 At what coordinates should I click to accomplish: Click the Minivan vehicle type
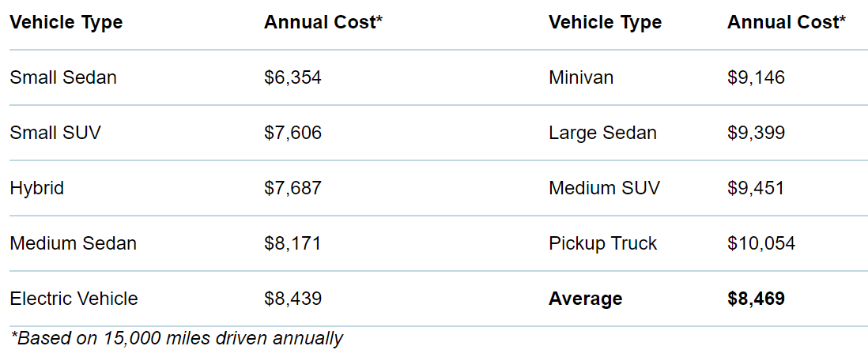tap(581, 77)
